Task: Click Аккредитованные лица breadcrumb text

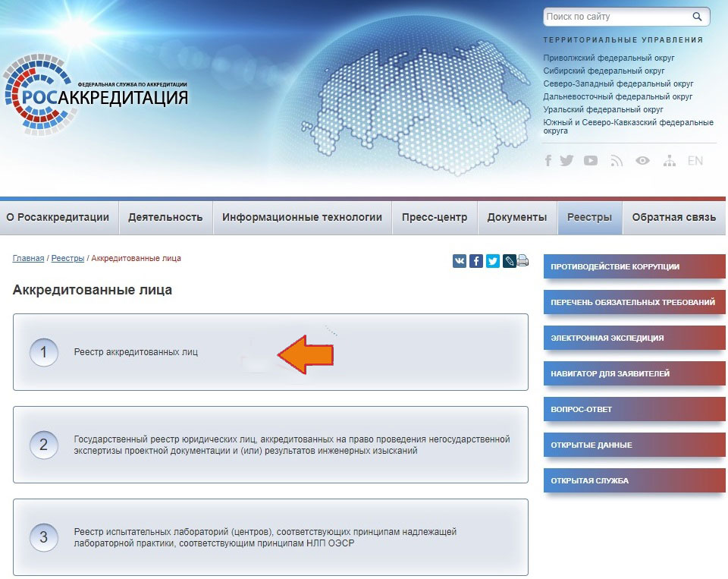Action: pos(136,258)
